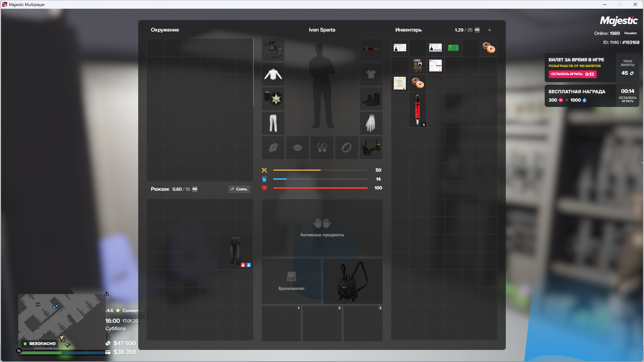Click quick slot number 1
Image resolution: width=644 pixels, height=362 pixels.
click(x=281, y=323)
